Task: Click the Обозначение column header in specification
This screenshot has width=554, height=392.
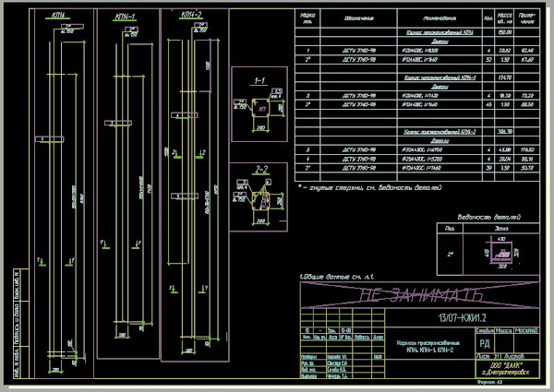Action: click(x=358, y=18)
